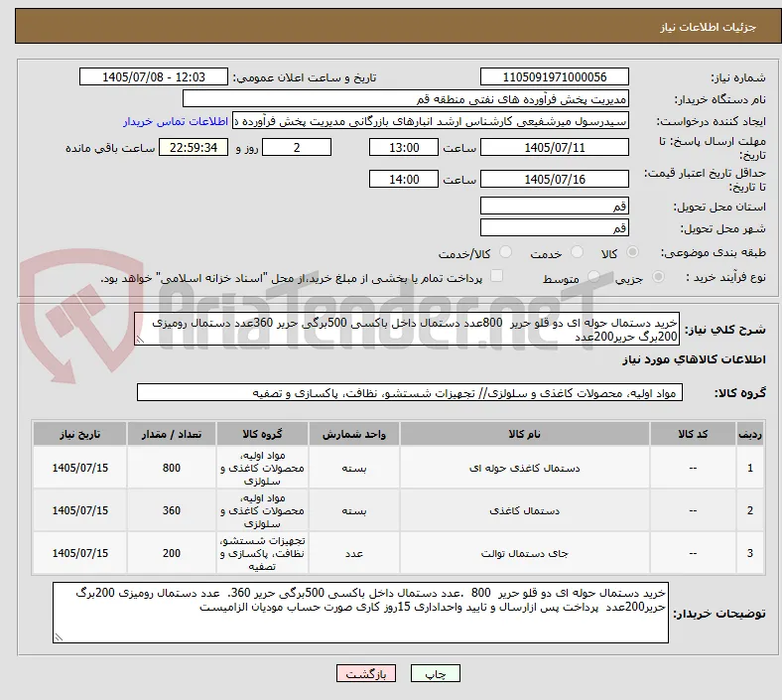Toggle the اسناد خزانه اسلامی payment checkbox
This screenshot has width=782, height=700.
pyautogui.click(x=497, y=276)
